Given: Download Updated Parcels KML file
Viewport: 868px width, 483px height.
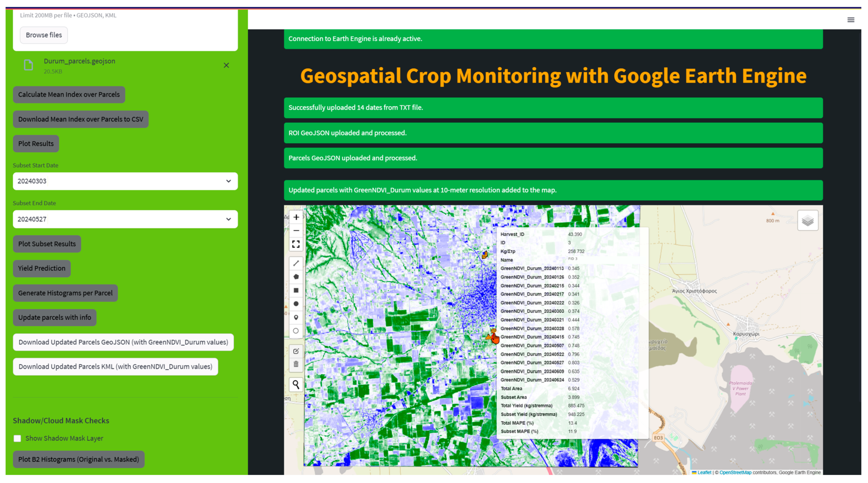Looking at the screenshot, I should [x=116, y=367].
